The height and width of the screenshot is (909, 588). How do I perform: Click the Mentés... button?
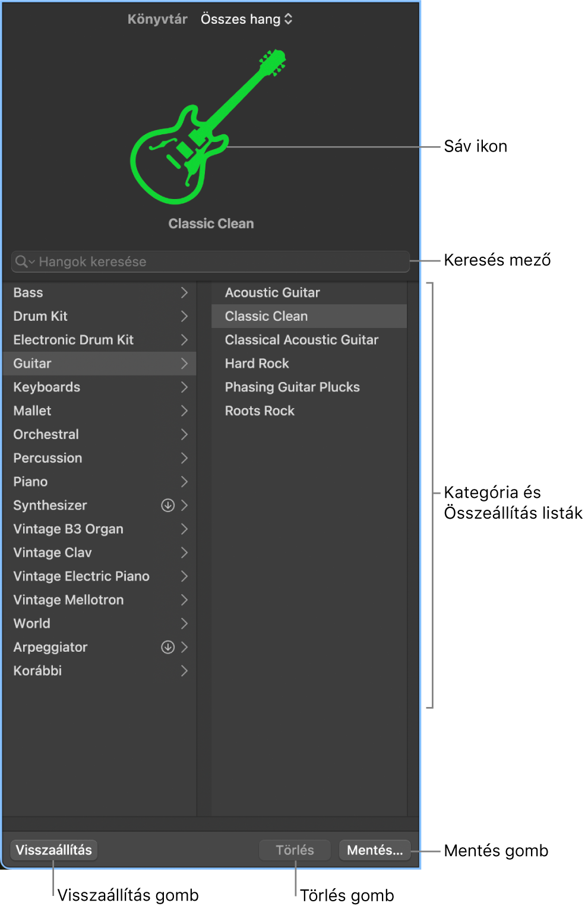375,850
